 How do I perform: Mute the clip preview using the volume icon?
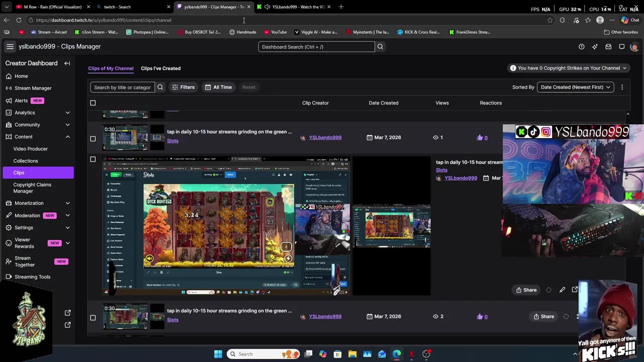click(x=149, y=259)
